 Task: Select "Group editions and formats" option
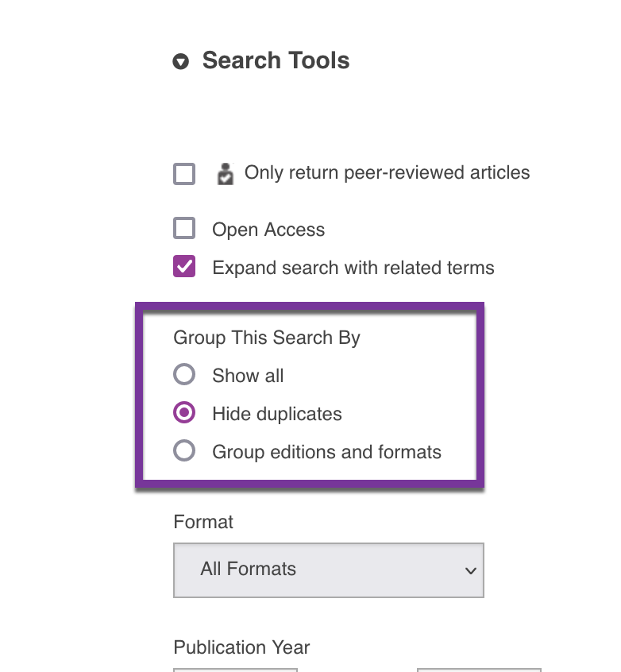pyautogui.click(x=183, y=450)
